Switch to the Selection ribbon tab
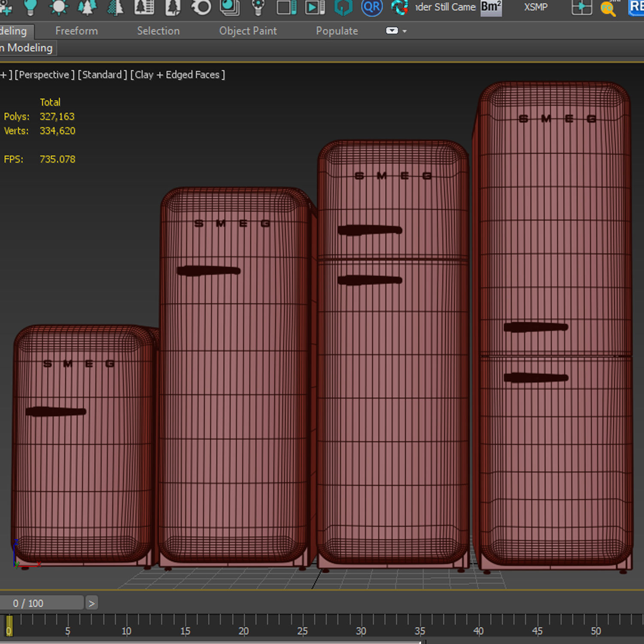This screenshot has width=644, height=644. click(x=158, y=31)
